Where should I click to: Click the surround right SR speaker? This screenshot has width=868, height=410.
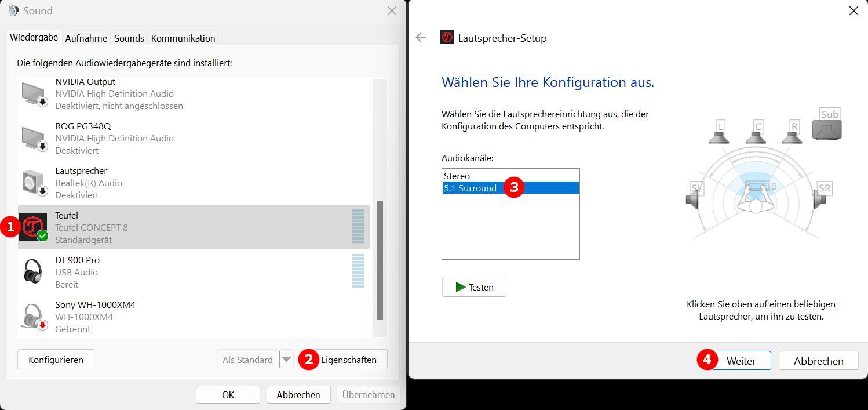(x=822, y=195)
